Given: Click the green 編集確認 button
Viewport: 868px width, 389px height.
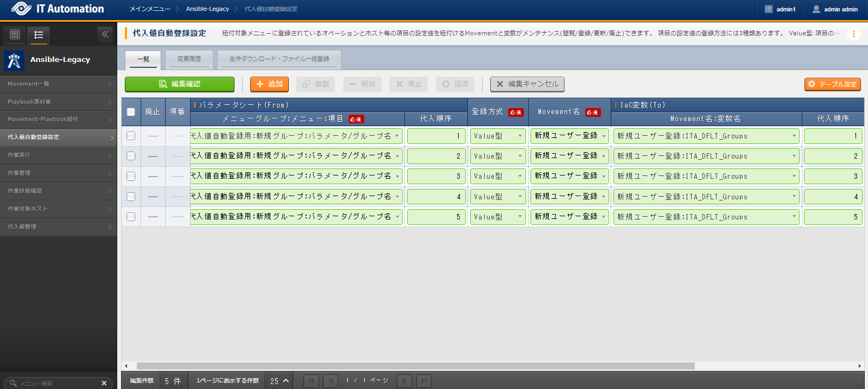Looking at the screenshot, I should [x=180, y=84].
